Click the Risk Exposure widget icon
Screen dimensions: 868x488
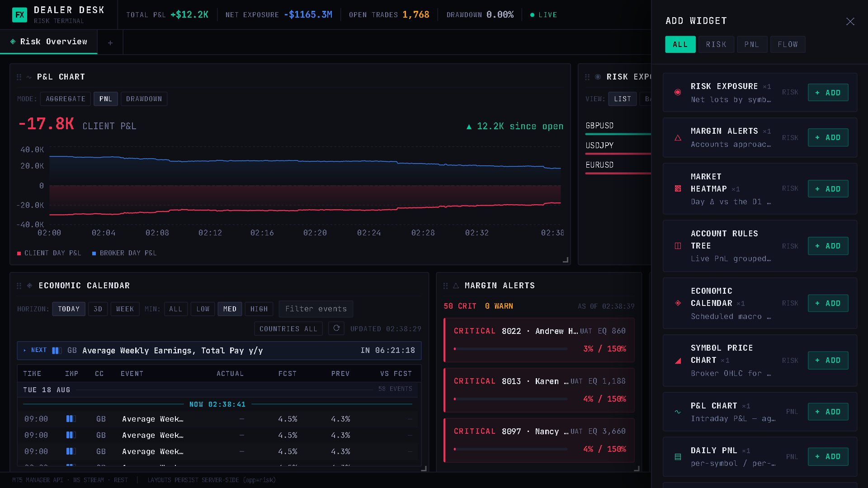pyautogui.click(x=678, y=92)
